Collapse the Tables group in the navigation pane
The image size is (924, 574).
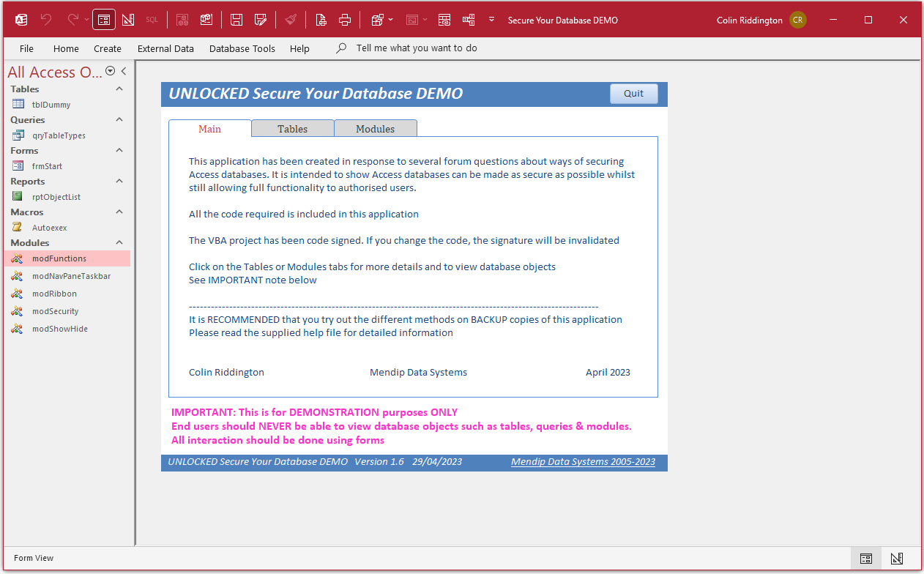pyautogui.click(x=119, y=89)
